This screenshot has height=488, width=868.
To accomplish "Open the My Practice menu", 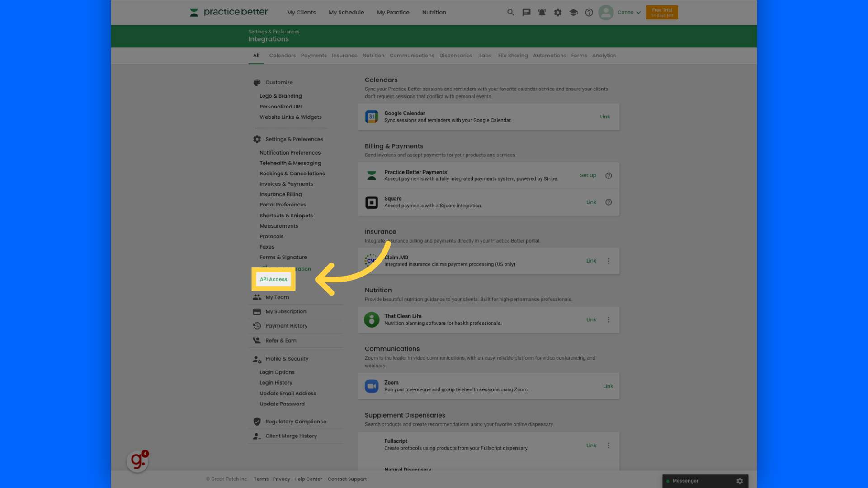I will [393, 13].
